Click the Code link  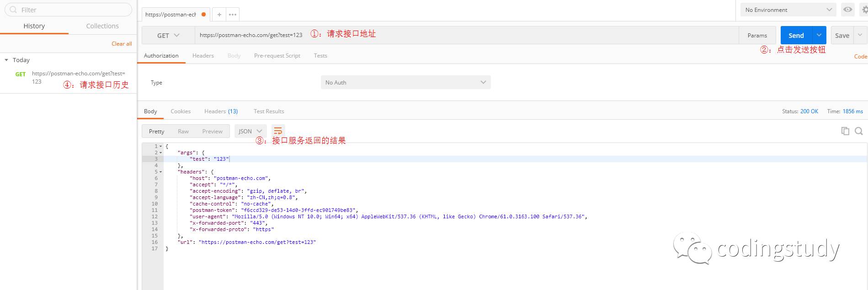click(x=861, y=57)
